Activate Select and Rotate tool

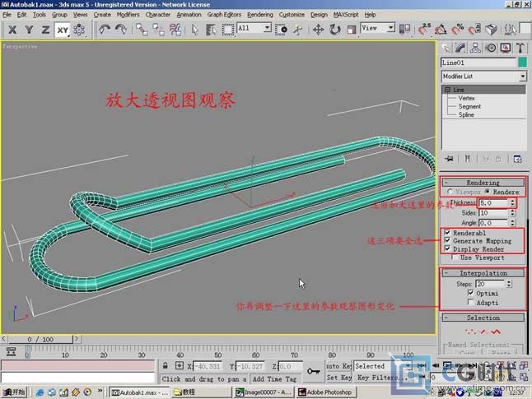point(335,30)
